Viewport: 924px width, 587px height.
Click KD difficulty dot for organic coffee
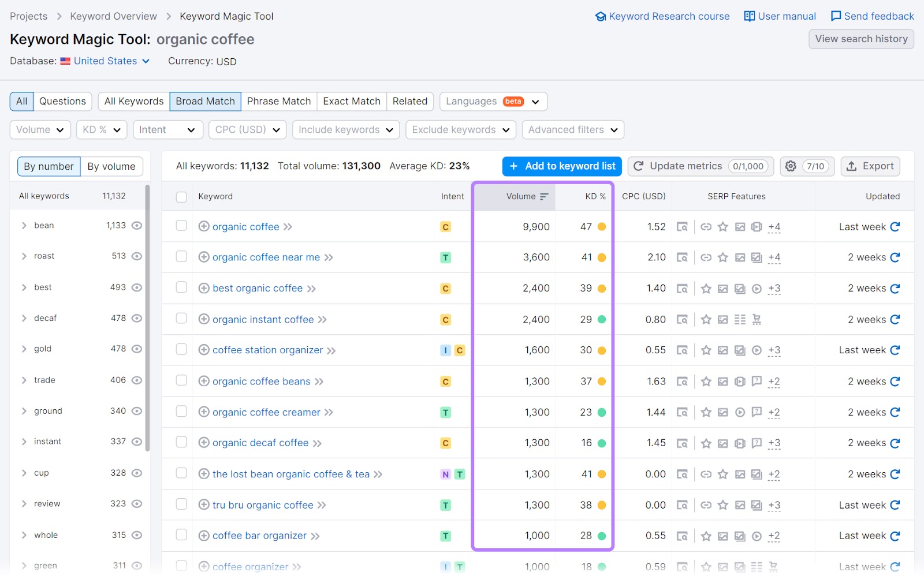pos(602,227)
